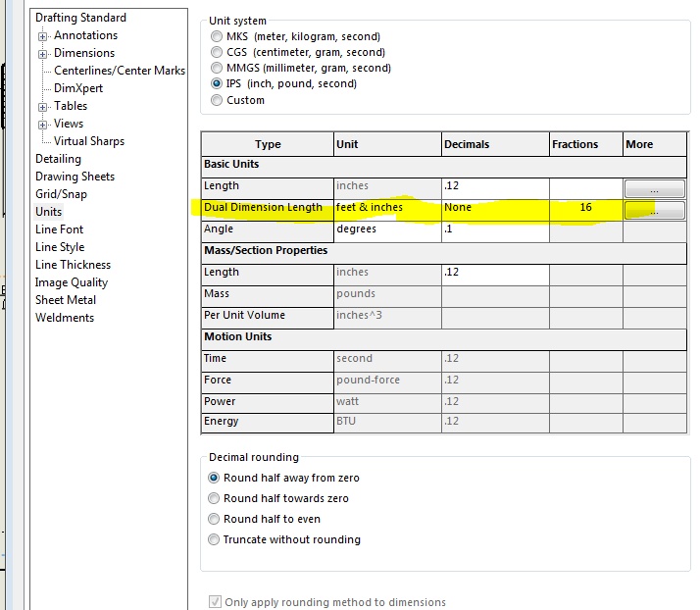Choose Round half to even
The image size is (700, 610).
click(214, 519)
